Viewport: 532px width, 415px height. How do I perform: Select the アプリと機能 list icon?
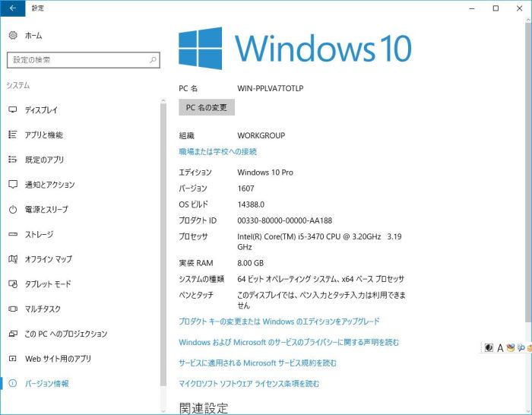pos(13,135)
